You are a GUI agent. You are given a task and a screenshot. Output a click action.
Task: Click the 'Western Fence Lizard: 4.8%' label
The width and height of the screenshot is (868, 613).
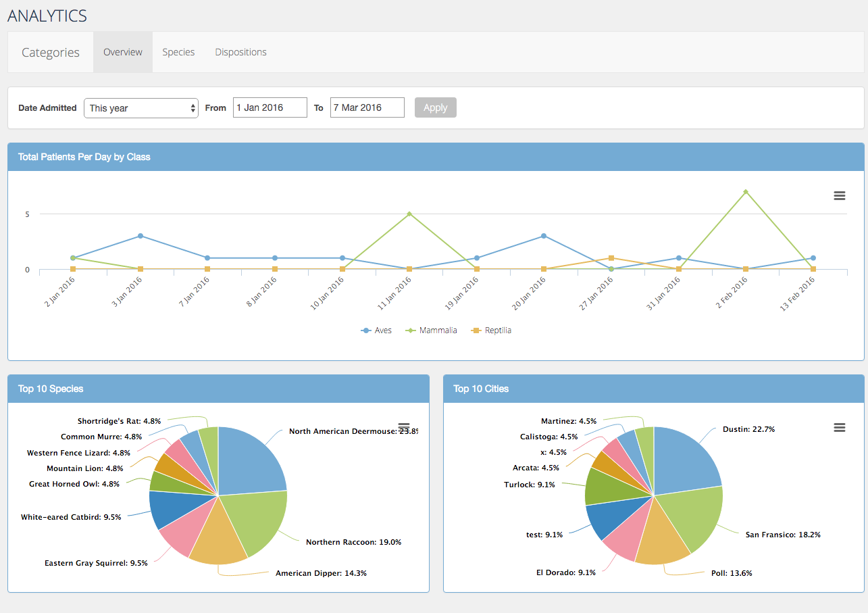click(78, 453)
